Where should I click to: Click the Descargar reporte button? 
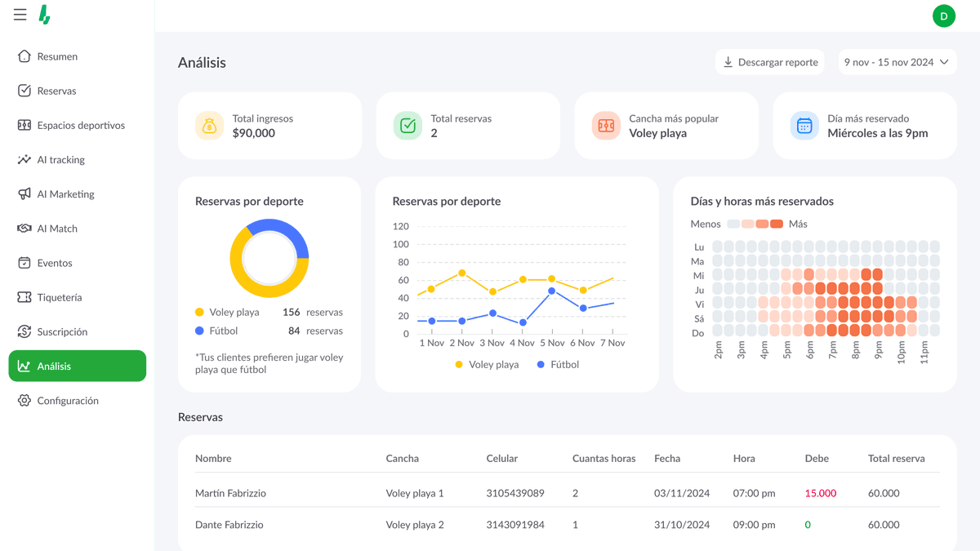point(769,62)
